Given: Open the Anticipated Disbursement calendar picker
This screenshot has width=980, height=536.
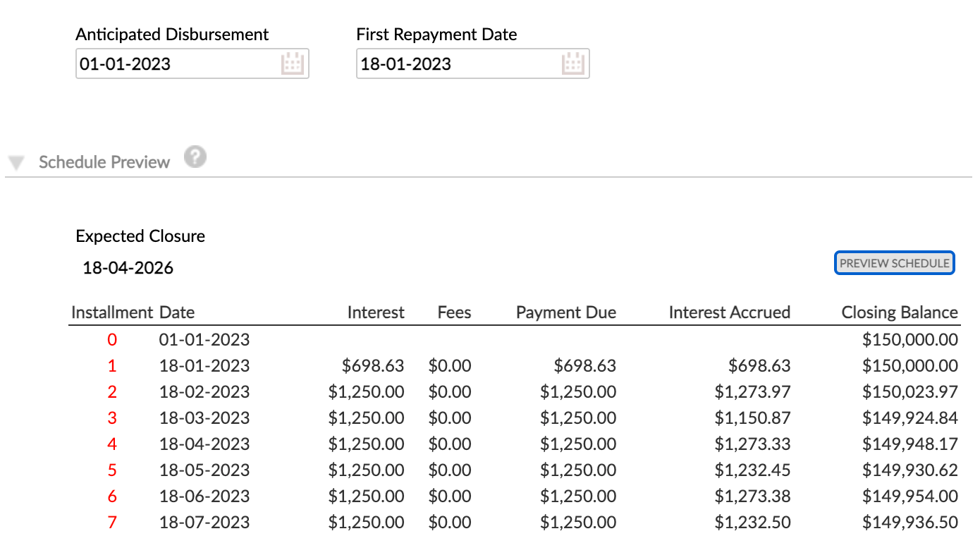Looking at the screenshot, I should coord(292,64).
